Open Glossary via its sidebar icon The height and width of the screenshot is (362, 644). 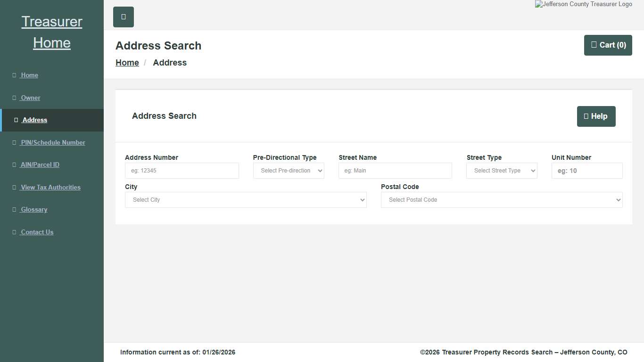click(x=15, y=209)
